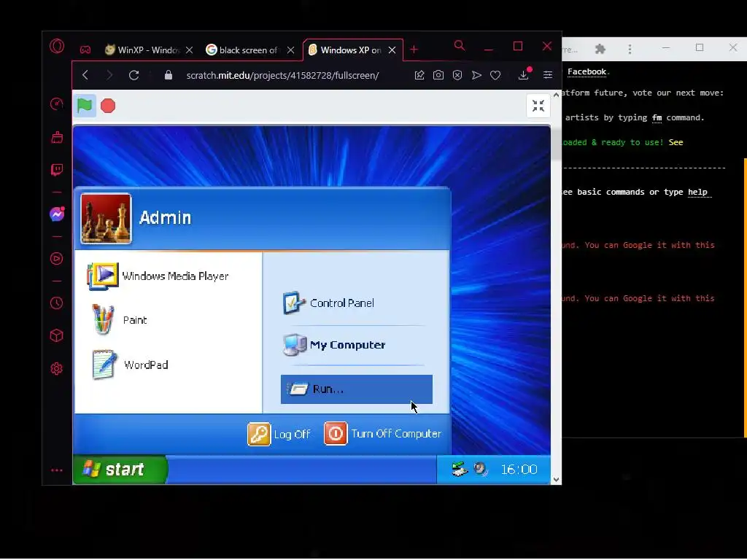747x560 pixels.
Task: Click the edit page share icon in address bar
Action: (x=419, y=75)
